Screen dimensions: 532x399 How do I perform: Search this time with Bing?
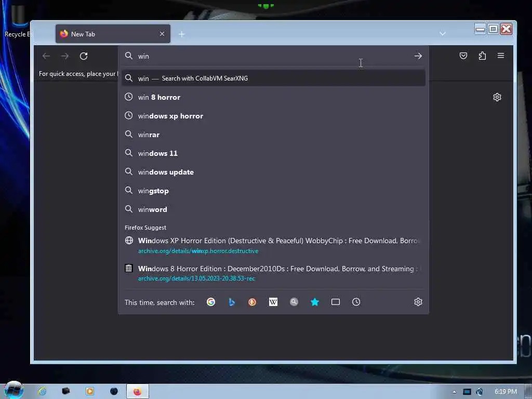coord(232,302)
